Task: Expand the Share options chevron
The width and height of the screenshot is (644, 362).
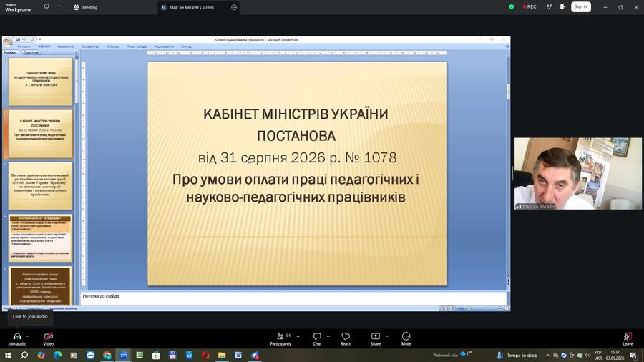Action: pos(388,336)
